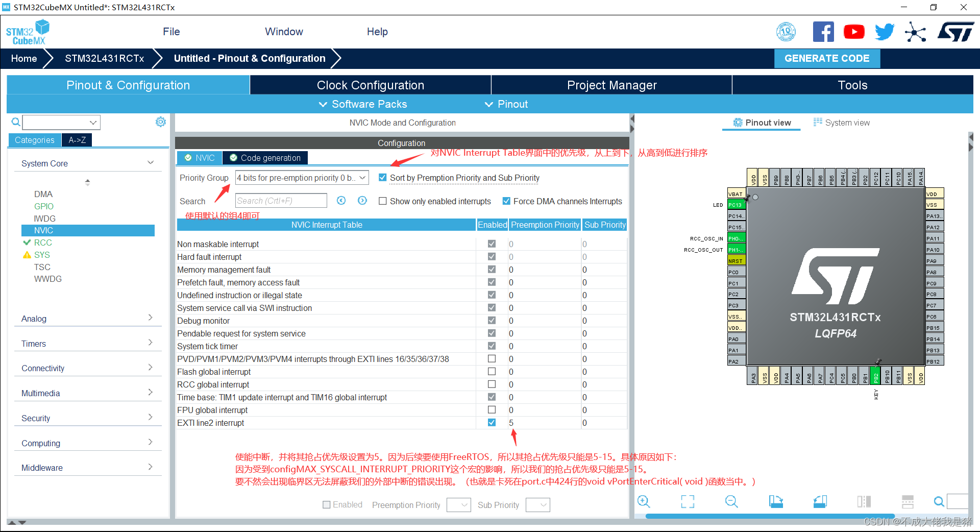The image size is (980, 532).
Task: Click GENERATE CODE button
Action: pos(827,58)
